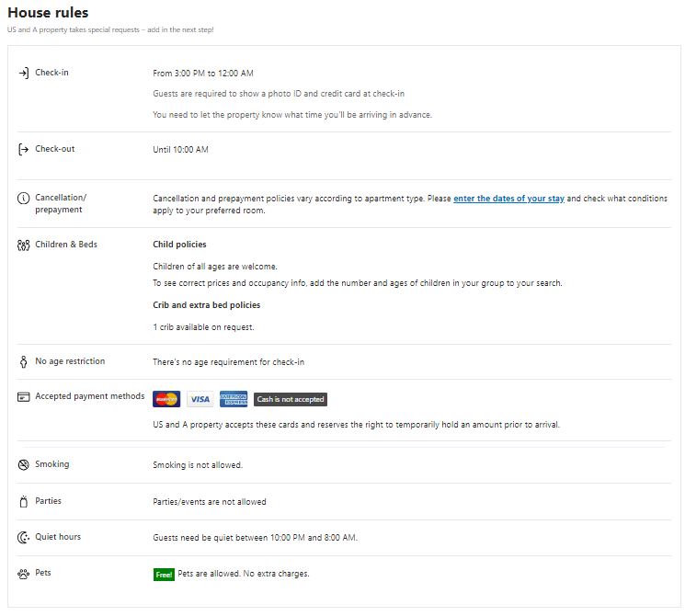This screenshot has height=616, width=685.
Task: Click the Cancellation info circle icon
Action: click(x=24, y=199)
